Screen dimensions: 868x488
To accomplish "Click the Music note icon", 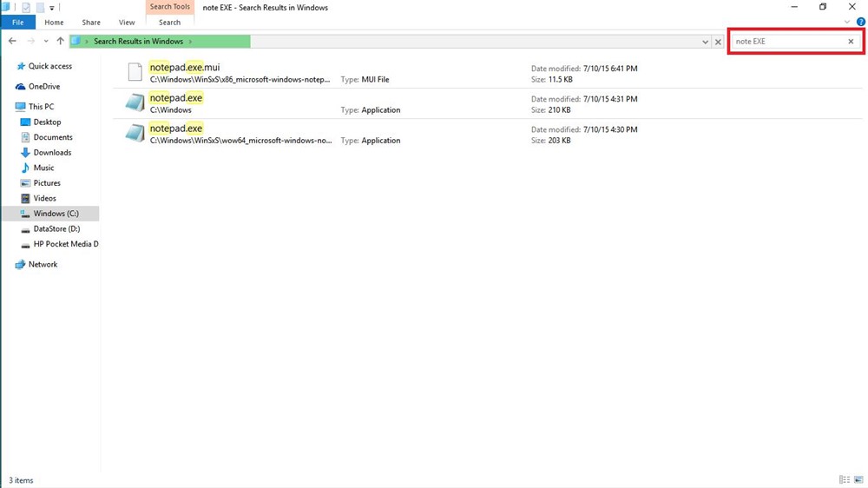I will (x=25, y=168).
